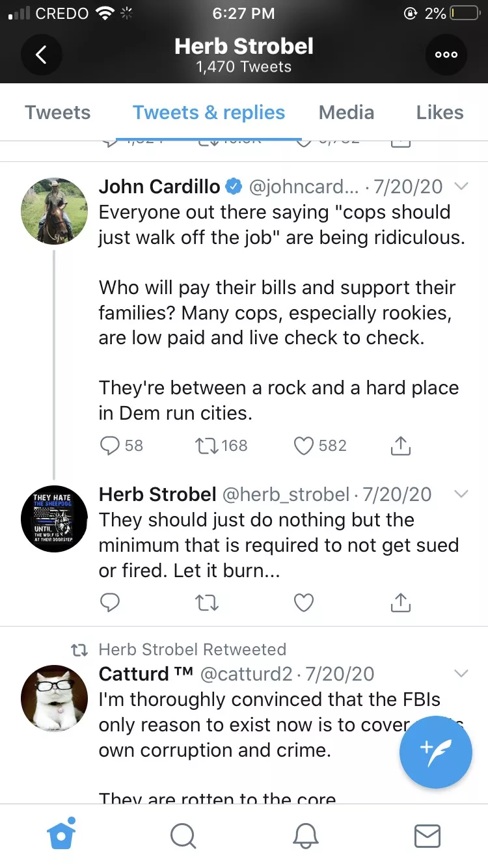Tap the back arrow button

41,55
